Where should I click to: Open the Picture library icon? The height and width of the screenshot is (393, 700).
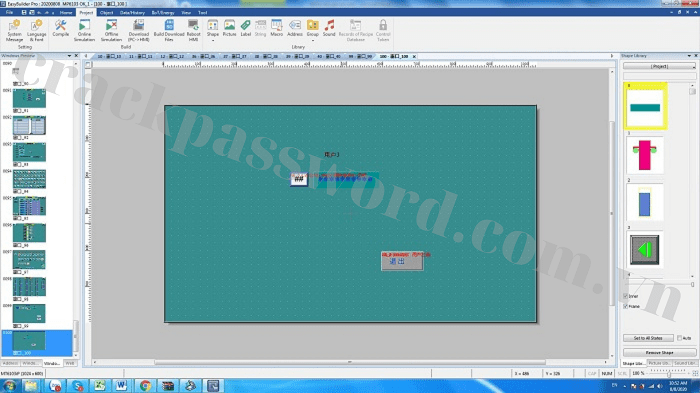pos(229,28)
